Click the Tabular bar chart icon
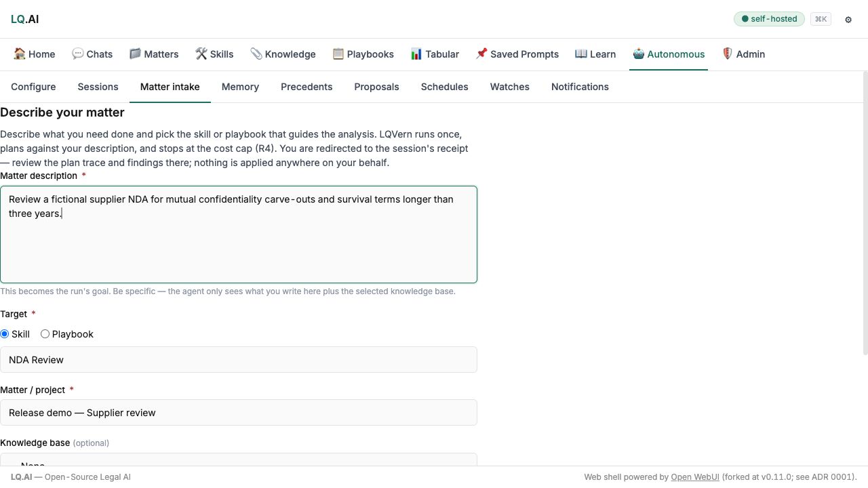 [x=416, y=54]
